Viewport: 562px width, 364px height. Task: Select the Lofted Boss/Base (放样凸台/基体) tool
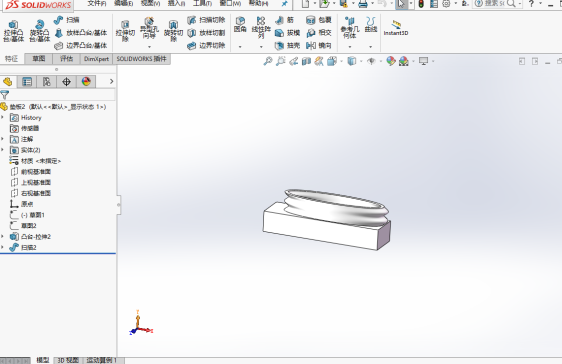pyautogui.click(x=81, y=33)
